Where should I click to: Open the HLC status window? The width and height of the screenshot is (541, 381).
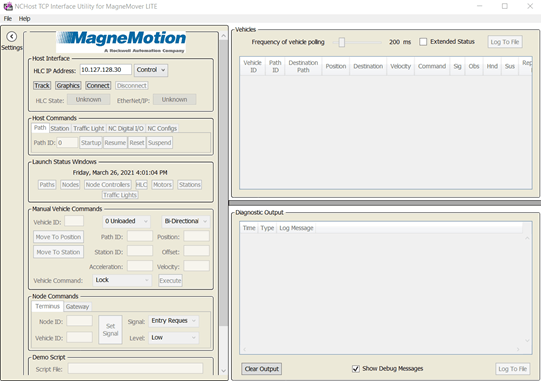coord(141,185)
